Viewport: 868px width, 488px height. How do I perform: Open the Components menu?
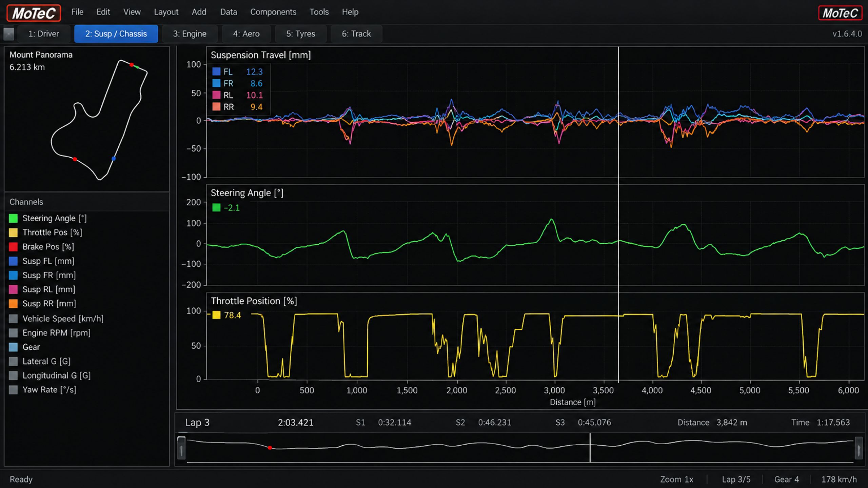point(273,12)
